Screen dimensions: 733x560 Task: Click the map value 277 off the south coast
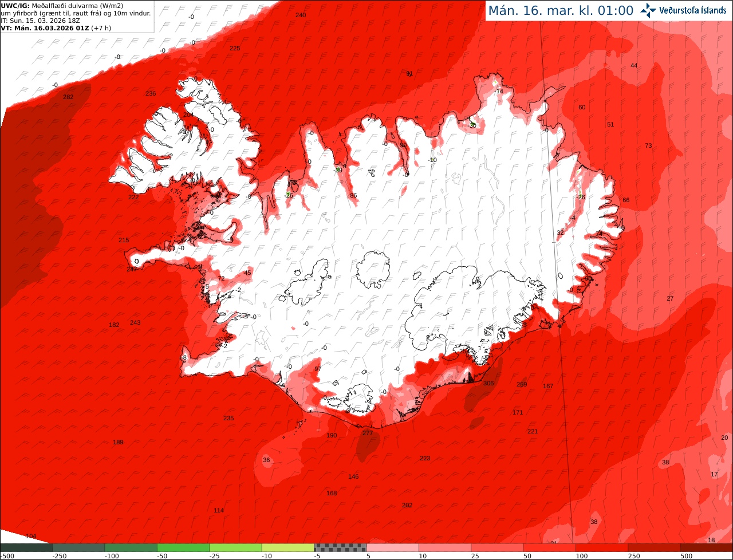point(368,433)
